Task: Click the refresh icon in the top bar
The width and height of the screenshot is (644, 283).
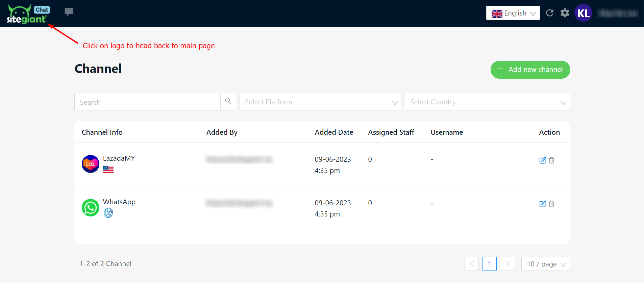Action: pos(550,13)
